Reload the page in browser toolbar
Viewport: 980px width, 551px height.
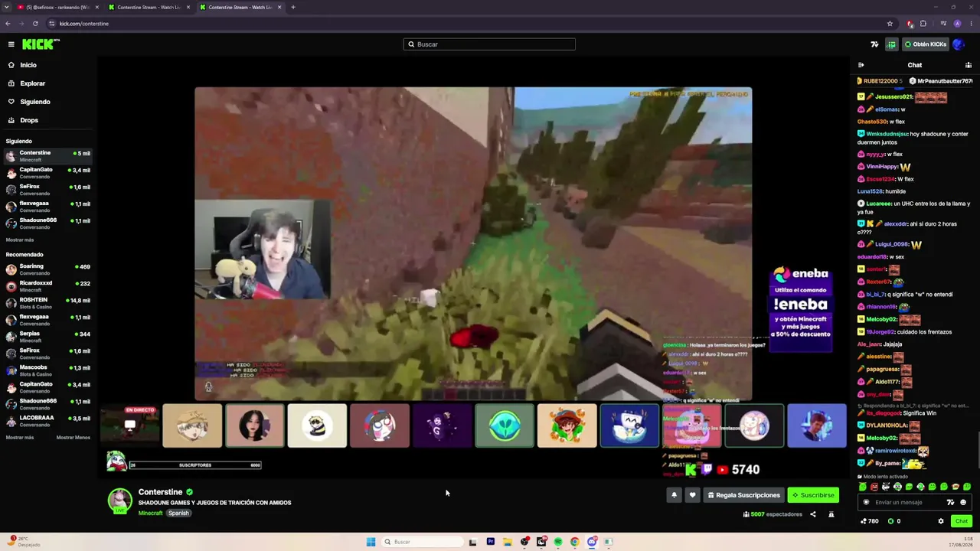tap(35, 24)
